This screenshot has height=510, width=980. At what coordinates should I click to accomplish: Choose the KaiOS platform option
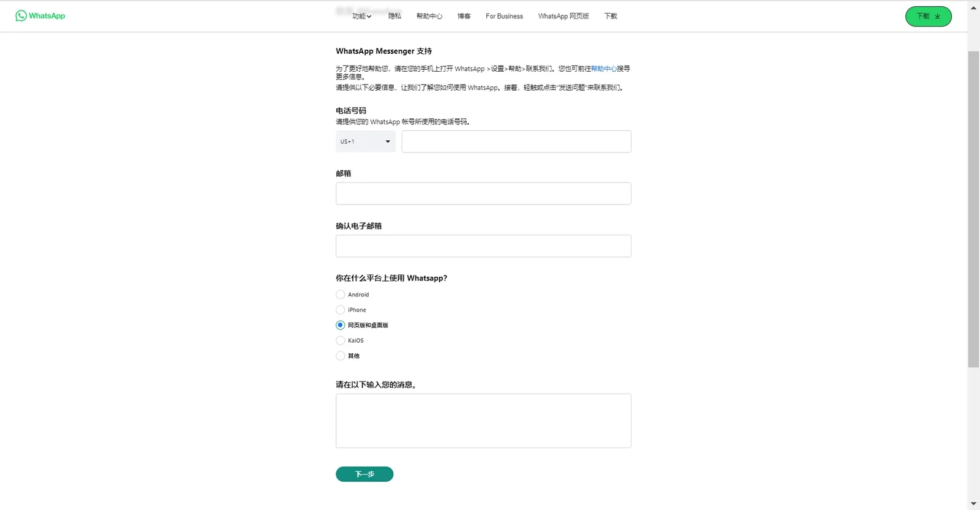coord(341,340)
